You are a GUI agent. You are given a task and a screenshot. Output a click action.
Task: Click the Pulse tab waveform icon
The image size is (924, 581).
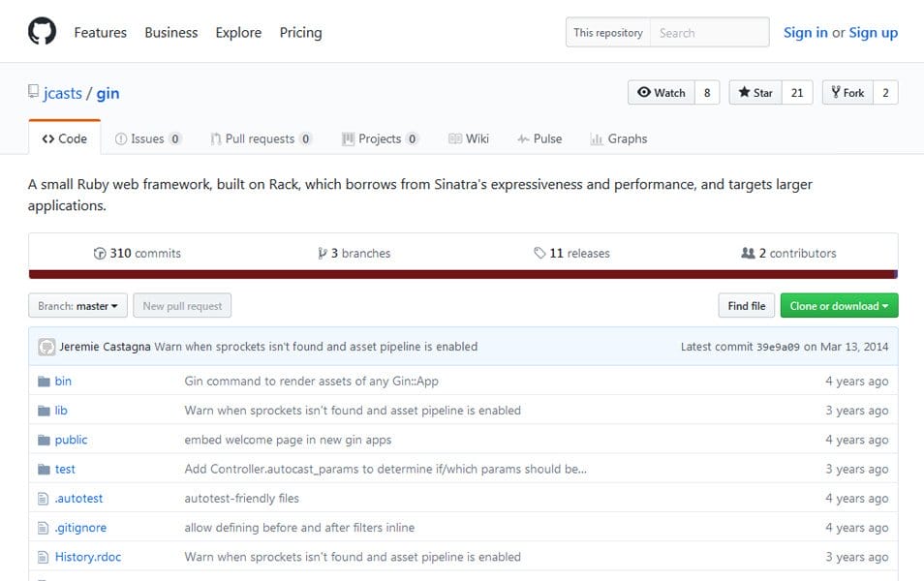[x=523, y=139]
